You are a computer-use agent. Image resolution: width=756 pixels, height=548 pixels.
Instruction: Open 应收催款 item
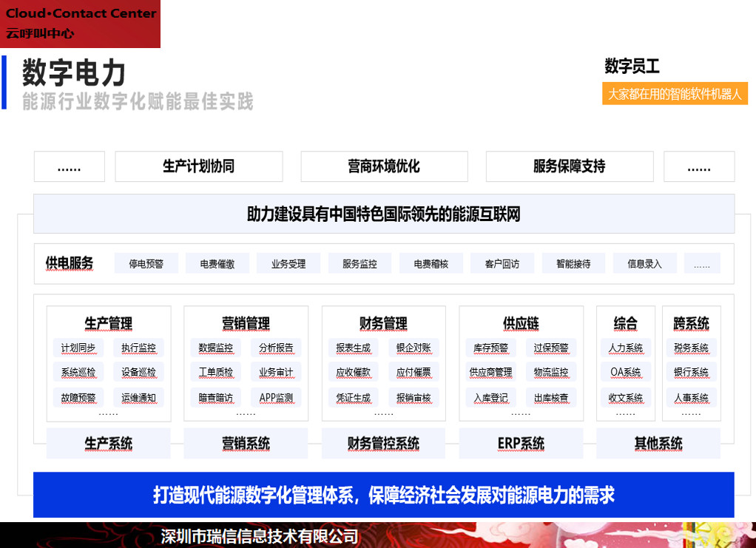coord(354,372)
